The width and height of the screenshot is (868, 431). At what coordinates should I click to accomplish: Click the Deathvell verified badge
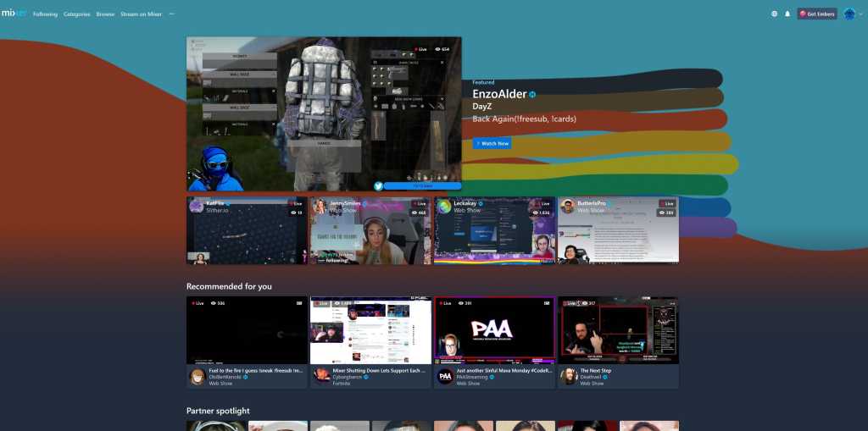[605, 378]
